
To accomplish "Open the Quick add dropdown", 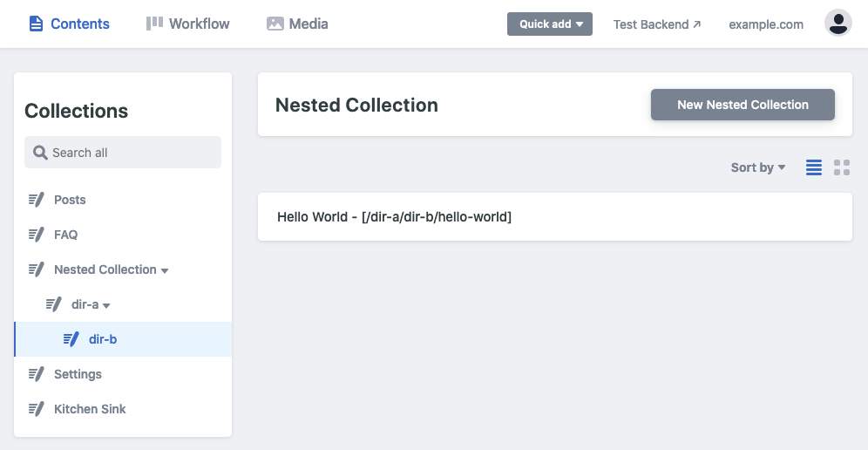I will (x=550, y=24).
